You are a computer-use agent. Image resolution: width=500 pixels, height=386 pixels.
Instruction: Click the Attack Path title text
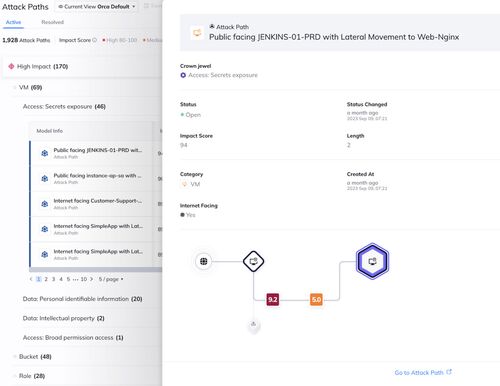pos(334,37)
